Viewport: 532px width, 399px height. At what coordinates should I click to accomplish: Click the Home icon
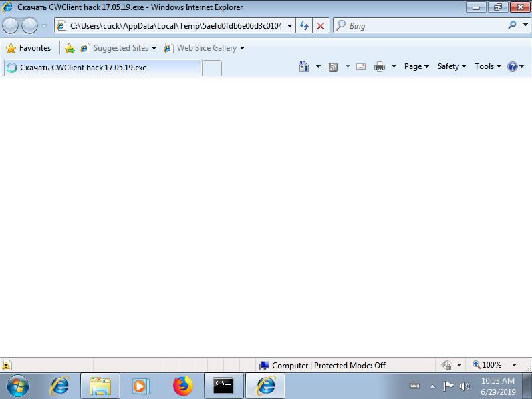[x=304, y=66]
